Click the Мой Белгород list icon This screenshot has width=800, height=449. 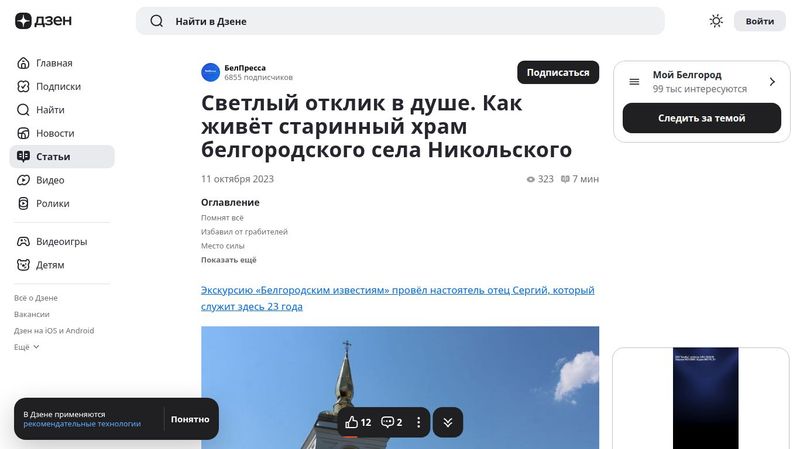tap(634, 82)
